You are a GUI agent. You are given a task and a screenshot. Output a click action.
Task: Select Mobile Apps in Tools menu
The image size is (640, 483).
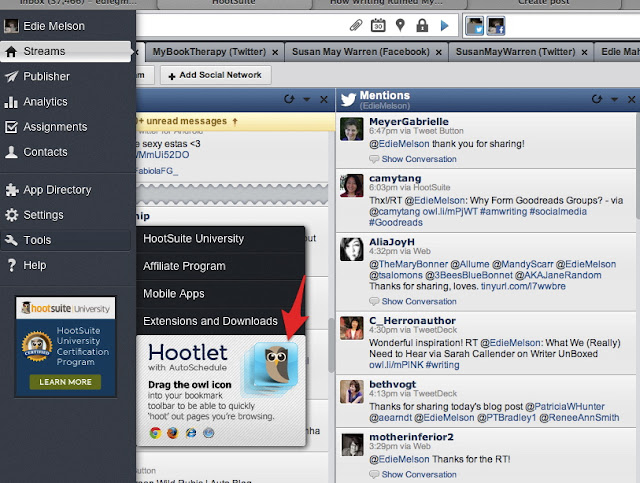[x=221, y=294]
